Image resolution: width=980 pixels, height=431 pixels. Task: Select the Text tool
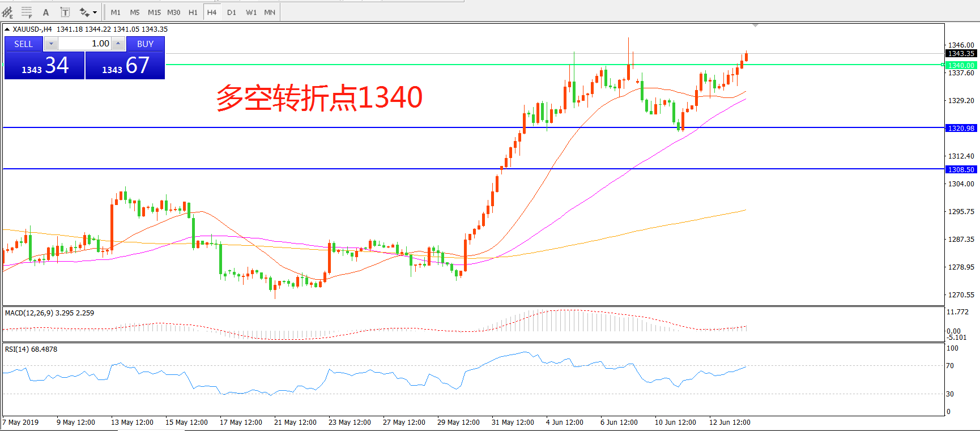coord(46,12)
